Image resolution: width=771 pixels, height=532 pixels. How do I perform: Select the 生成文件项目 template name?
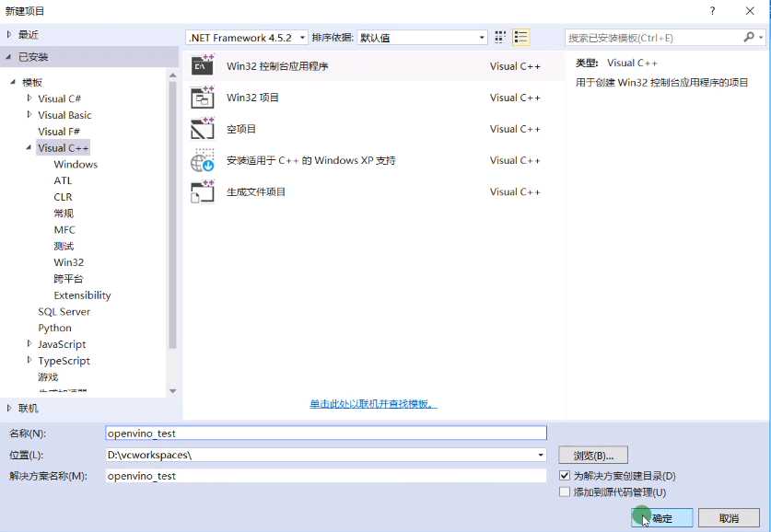click(x=256, y=191)
